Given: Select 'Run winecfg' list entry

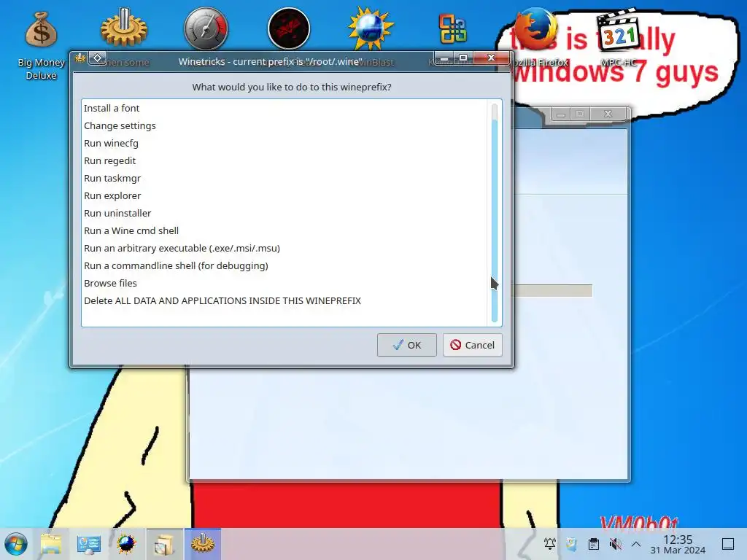Looking at the screenshot, I should tap(284, 144).
